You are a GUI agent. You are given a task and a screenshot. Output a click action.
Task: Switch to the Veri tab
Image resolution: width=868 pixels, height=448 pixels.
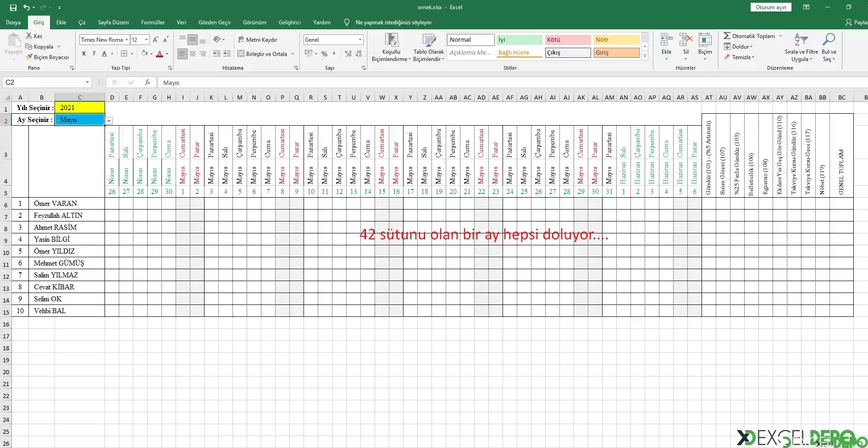pos(182,22)
